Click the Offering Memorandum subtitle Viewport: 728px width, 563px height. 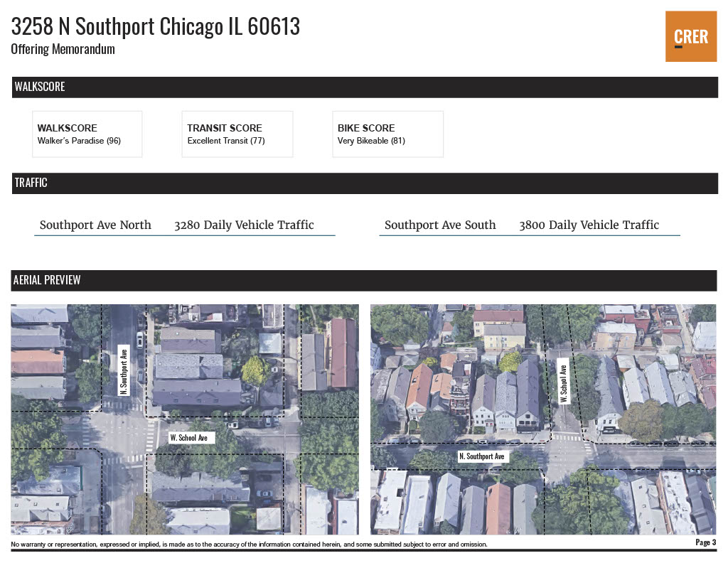[x=63, y=49]
